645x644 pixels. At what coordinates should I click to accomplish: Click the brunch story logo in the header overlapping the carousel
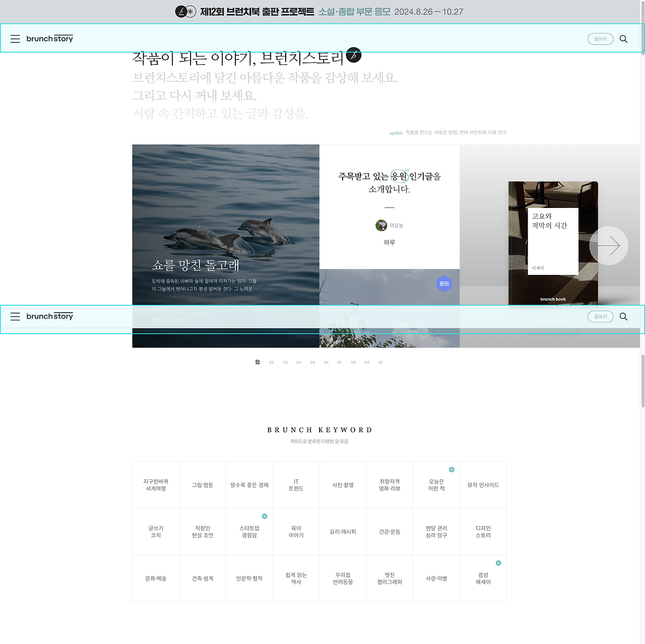[x=49, y=317]
